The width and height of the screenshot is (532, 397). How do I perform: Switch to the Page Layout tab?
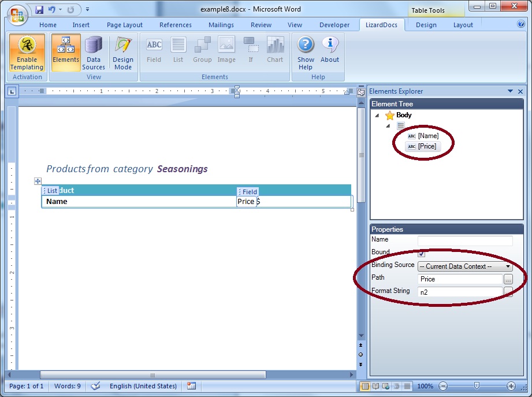pos(125,25)
